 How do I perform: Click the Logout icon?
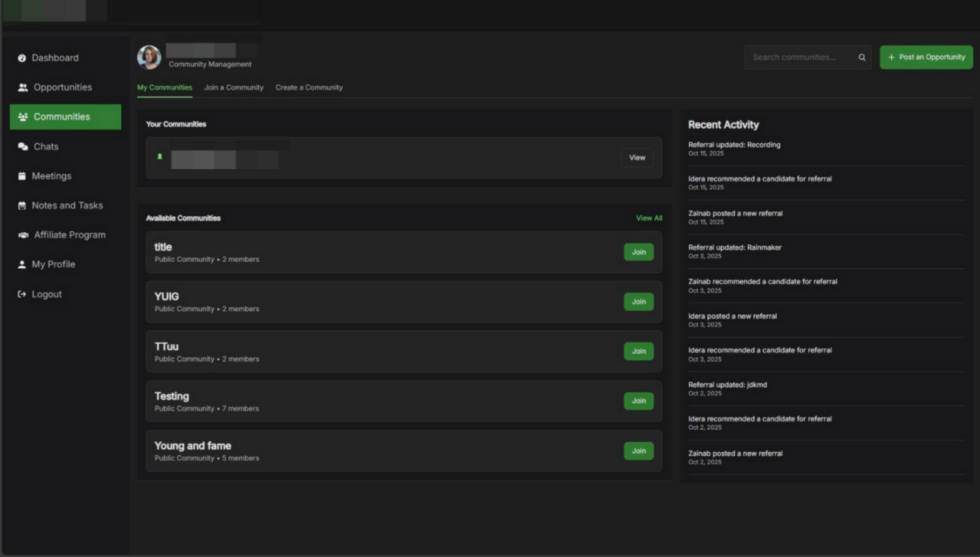(20, 294)
